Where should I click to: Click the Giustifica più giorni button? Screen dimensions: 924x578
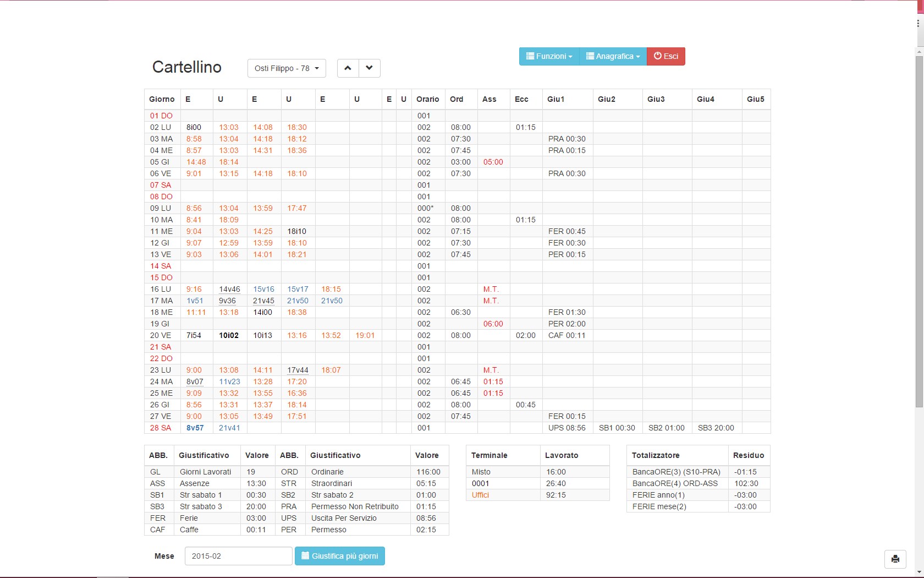(340, 556)
